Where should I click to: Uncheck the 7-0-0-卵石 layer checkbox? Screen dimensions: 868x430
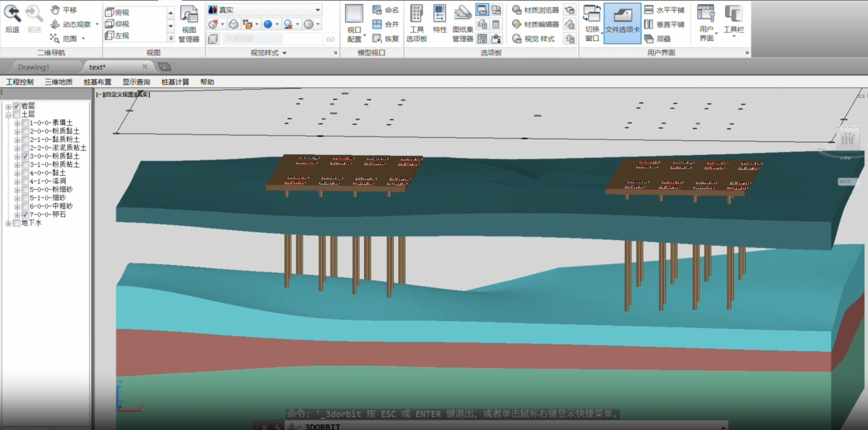tap(25, 215)
